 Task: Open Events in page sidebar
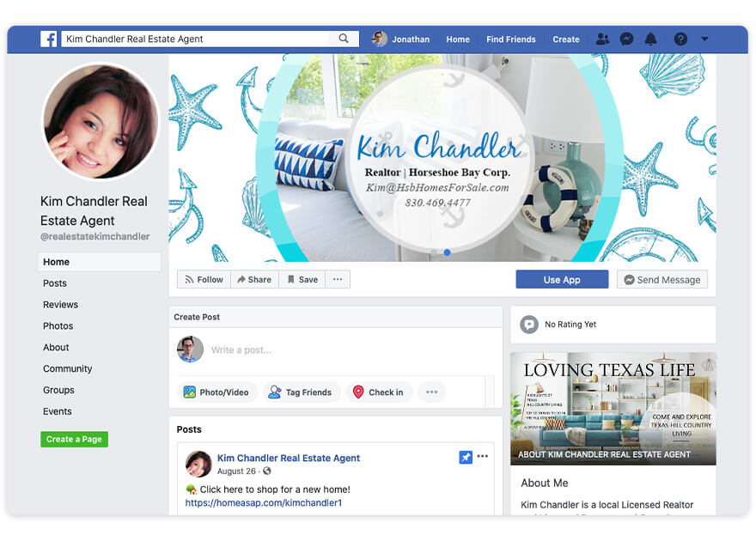pos(58,411)
